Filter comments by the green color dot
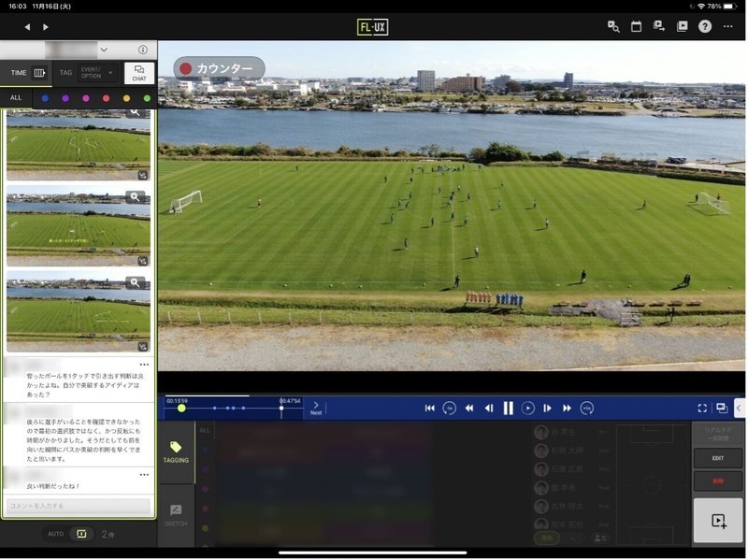This screenshot has width=748, height=560. pos(147,98)
